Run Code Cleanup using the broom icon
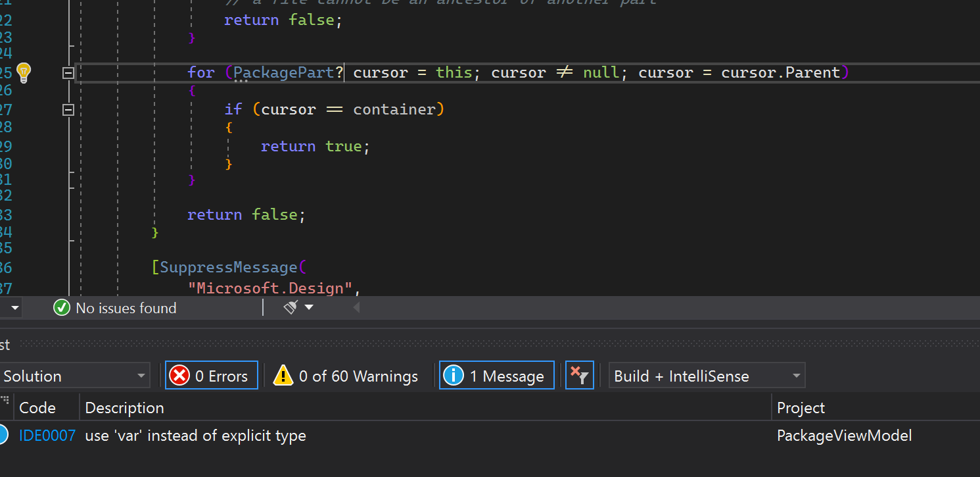The height and width of the screenshot is (477, 980). click(291, 307)
